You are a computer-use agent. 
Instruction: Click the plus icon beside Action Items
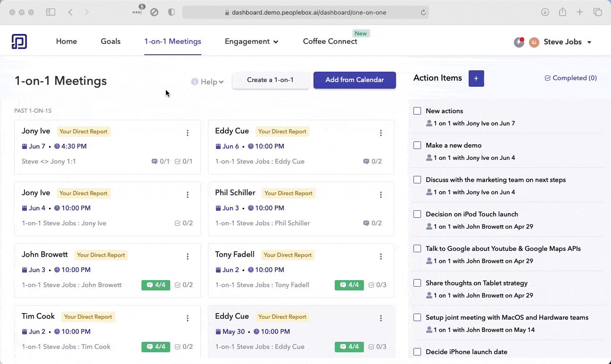tap(476, 79)
